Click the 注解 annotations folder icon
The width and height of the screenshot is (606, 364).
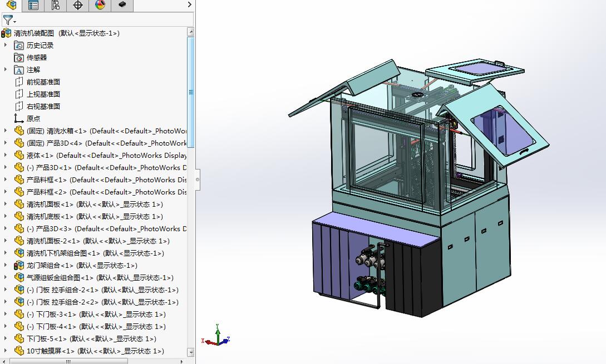click(19, 70)
